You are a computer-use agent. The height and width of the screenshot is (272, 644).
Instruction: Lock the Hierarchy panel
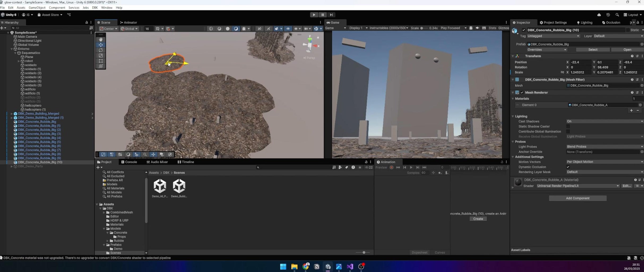87,22
